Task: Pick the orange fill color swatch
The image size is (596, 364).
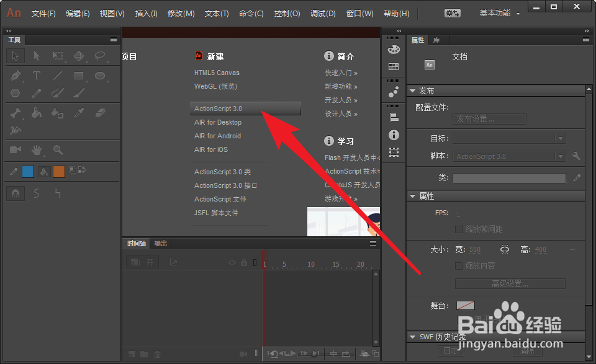Action: pos(59,172)
